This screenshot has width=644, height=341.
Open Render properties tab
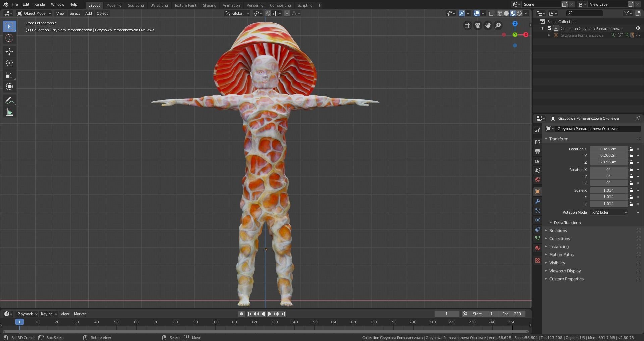coord(537,142)
